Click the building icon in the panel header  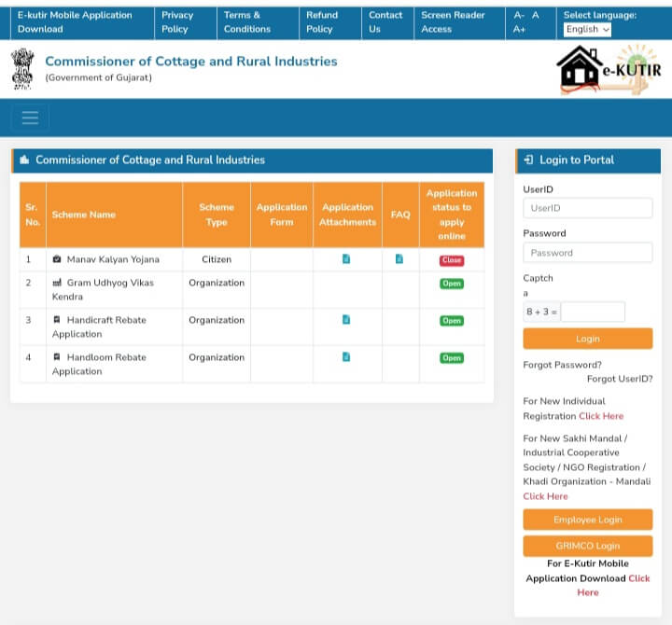pos(24,160)
